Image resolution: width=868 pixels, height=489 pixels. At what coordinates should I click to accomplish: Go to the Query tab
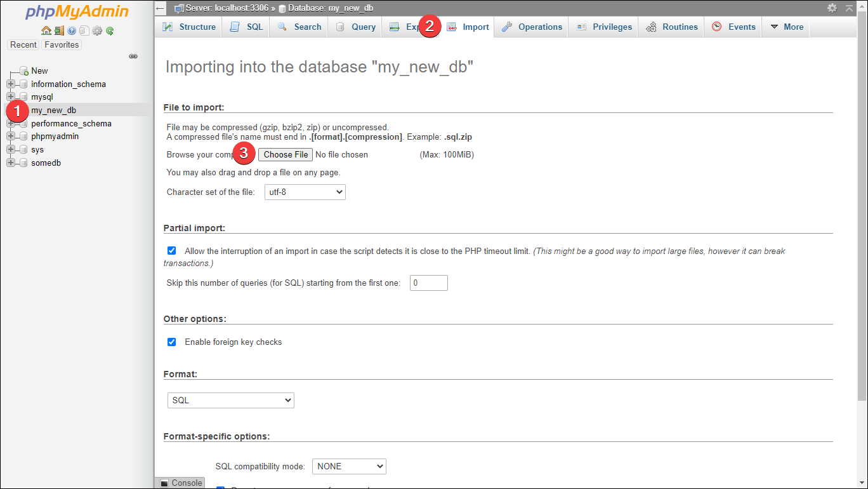point(355,27)
